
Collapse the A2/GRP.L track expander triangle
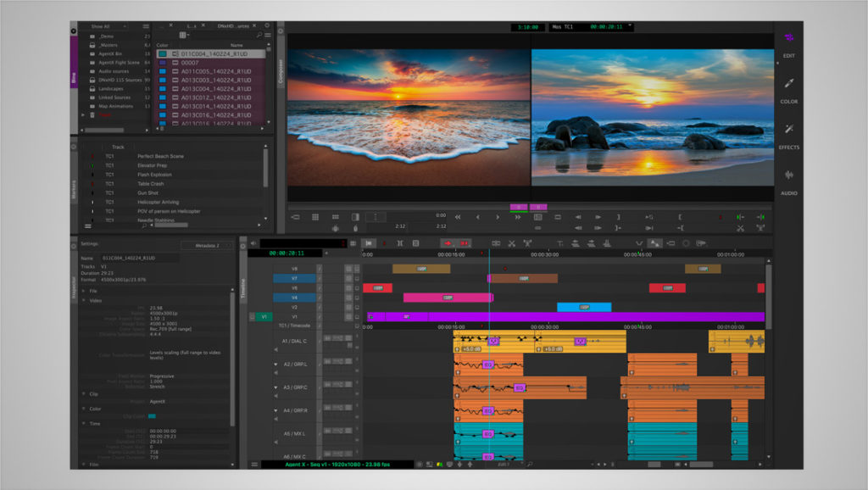275,364
